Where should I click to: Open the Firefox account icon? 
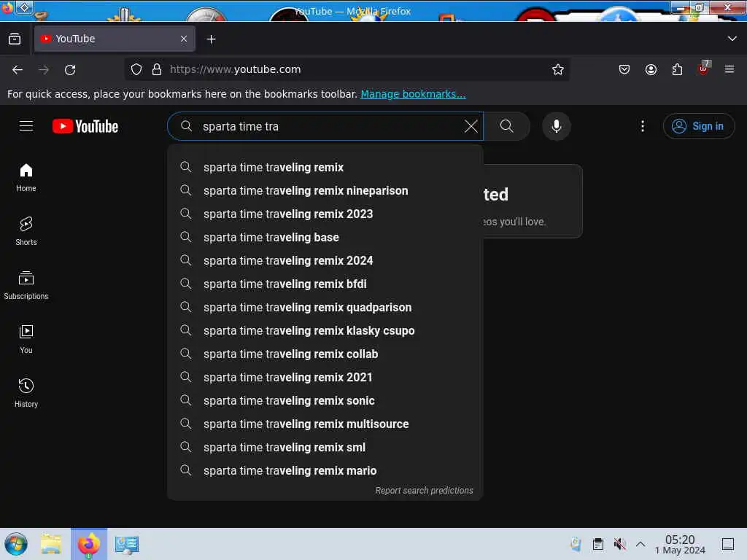tap(651, 69)
